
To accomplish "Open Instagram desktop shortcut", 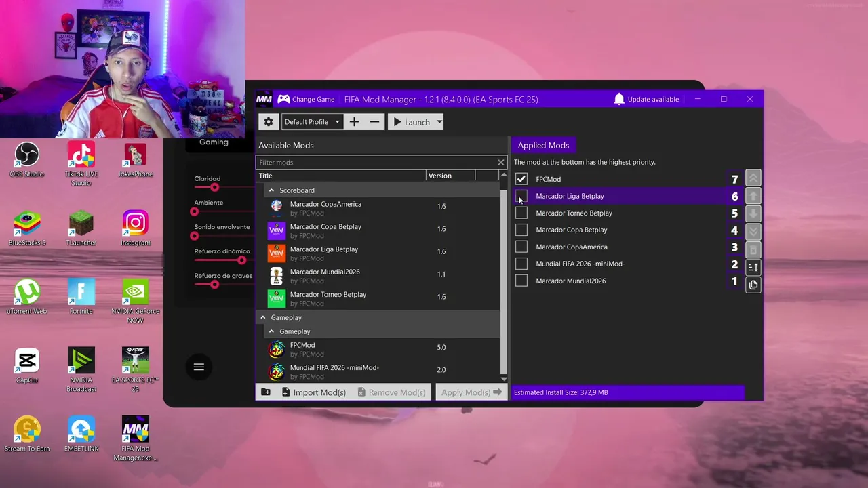I will [x=136, y=228].
